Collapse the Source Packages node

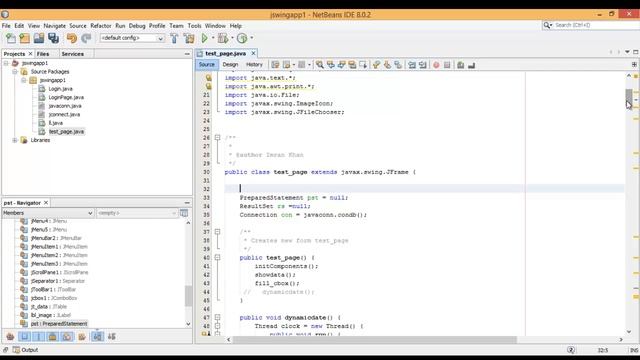(15, 72)
